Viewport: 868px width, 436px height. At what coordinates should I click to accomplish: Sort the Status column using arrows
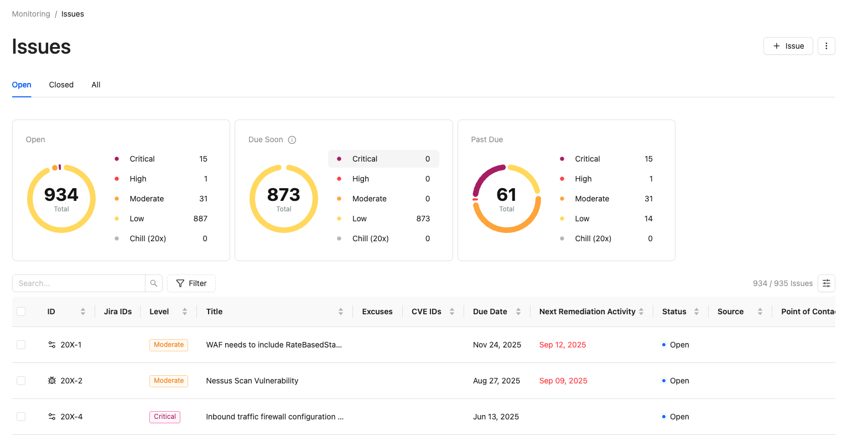[697, 312]
